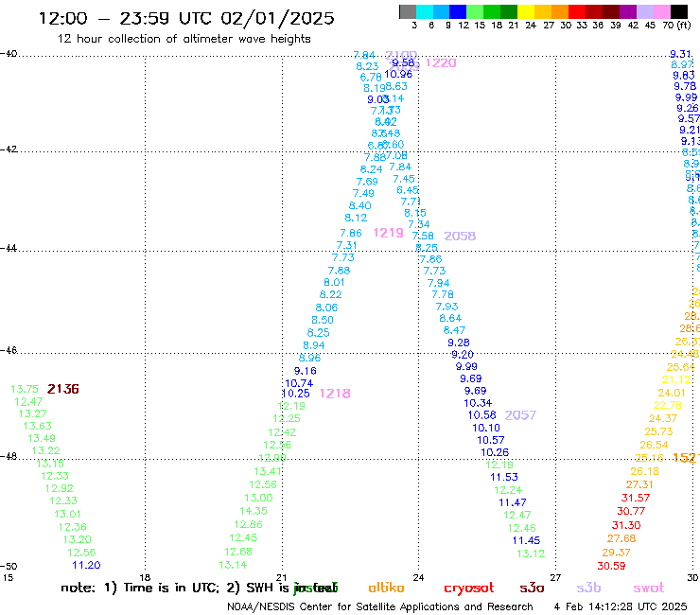Click the latitude axis label '-50'

click(x=9, y=567)
